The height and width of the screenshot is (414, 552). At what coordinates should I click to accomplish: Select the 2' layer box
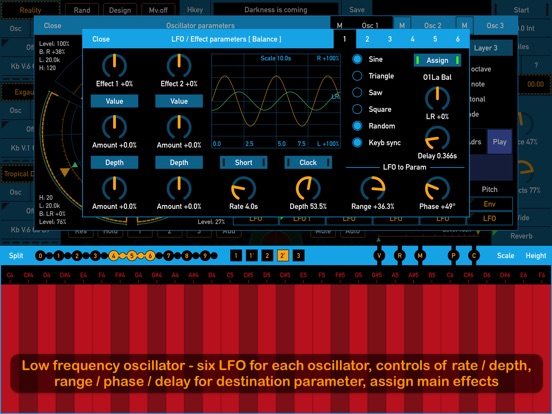(x=283, y=256)
